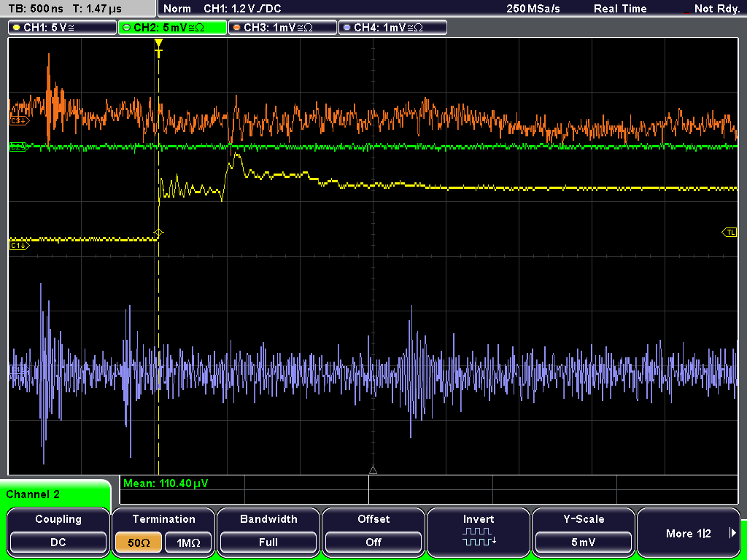Click the CH1: 1.2 V trigger source readout

click(242, 9)
